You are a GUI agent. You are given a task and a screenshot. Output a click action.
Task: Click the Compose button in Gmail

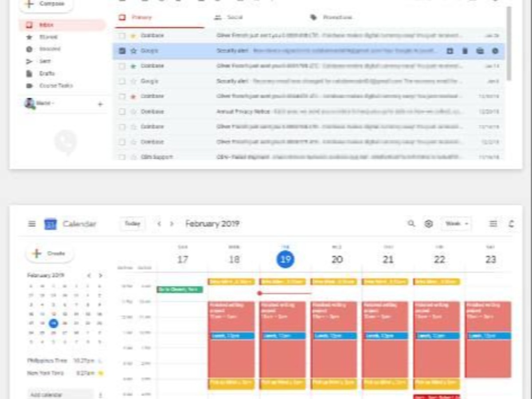47,4
